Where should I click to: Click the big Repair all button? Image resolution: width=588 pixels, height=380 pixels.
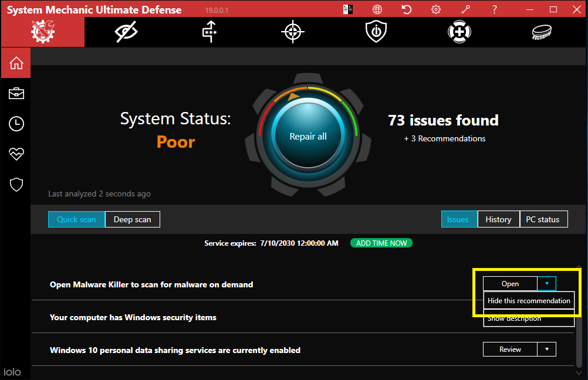[x=308, y=136]
